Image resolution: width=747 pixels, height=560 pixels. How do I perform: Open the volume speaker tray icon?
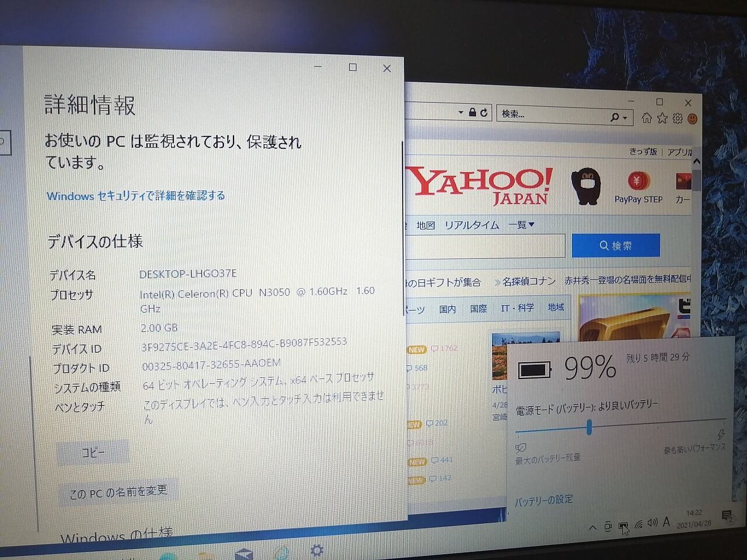tap(652, 523)
